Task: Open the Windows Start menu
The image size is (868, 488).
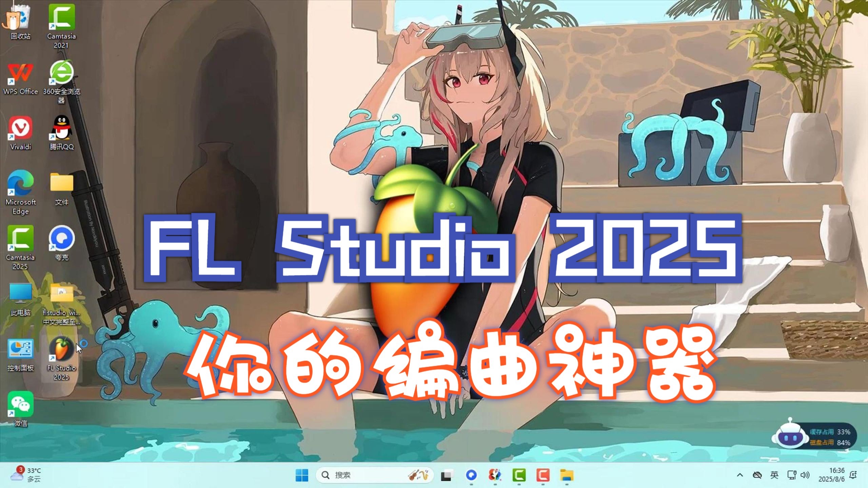Action: (302, 475)
